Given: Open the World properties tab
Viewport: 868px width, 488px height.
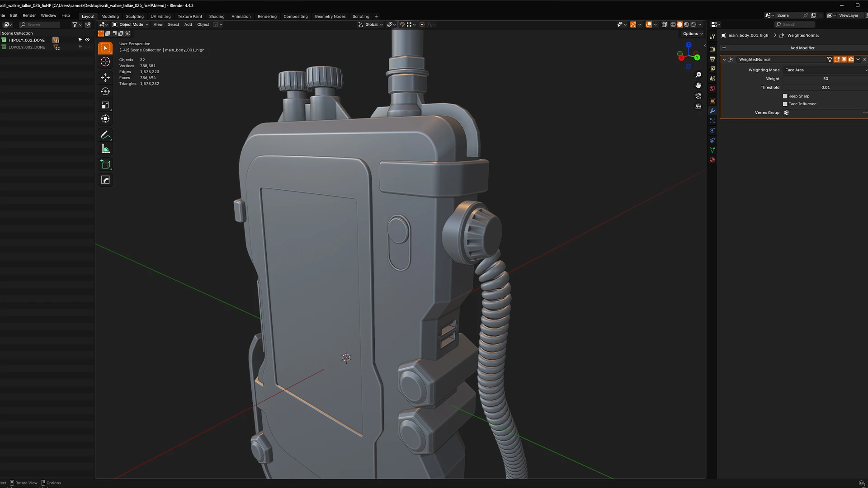Looking at the screenshot, I should pos(712,89).
